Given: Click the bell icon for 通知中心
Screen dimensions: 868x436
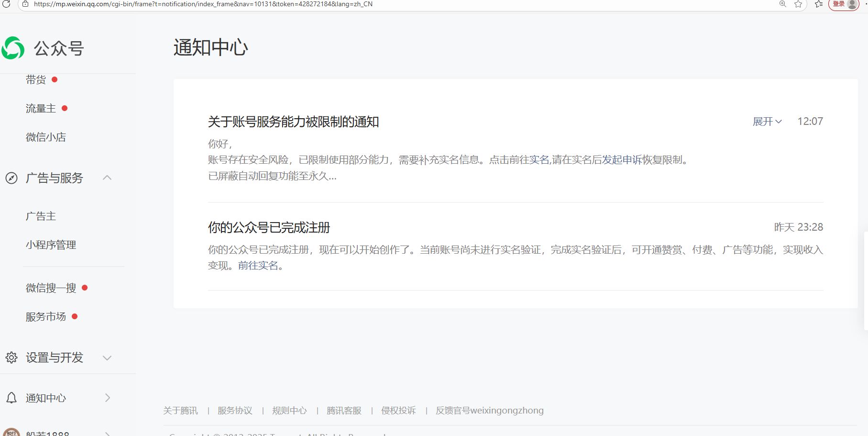Looking at the screenshot, I should click(11, 398).
